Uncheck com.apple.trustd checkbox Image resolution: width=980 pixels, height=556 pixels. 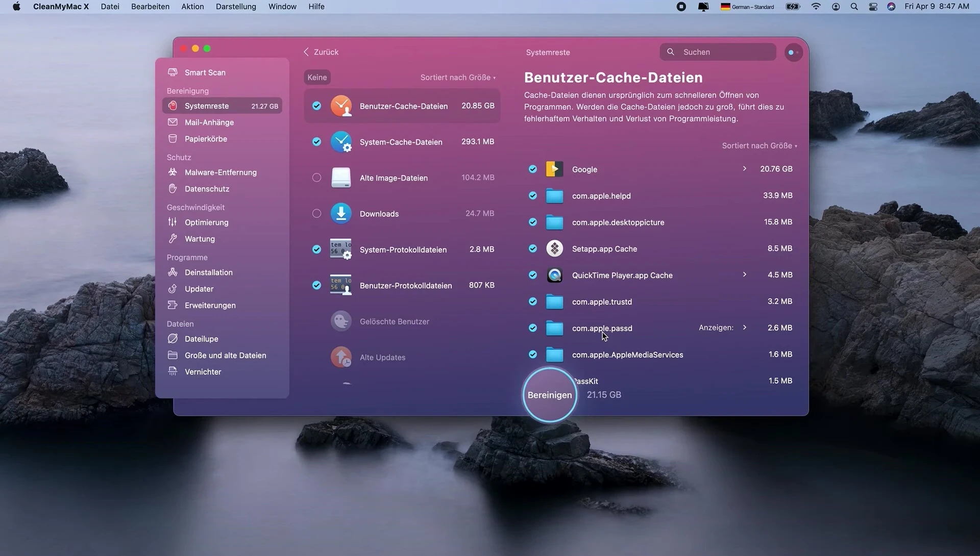pyautogui.click(x=533, y=301)
